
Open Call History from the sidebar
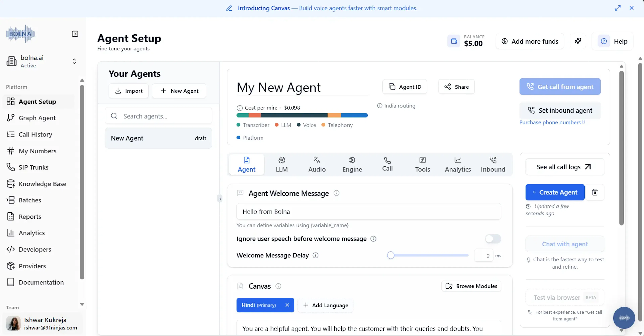[39, 134]
